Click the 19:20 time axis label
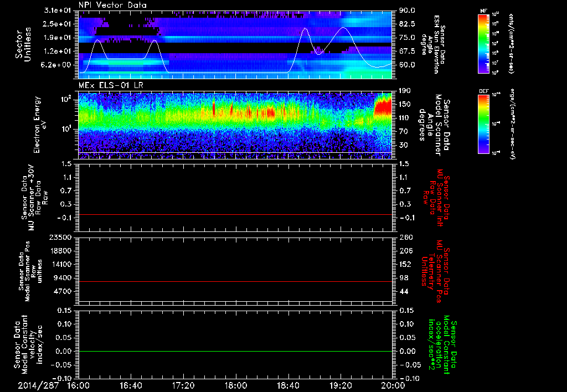 pyautogui.click(x=341, y=385)
